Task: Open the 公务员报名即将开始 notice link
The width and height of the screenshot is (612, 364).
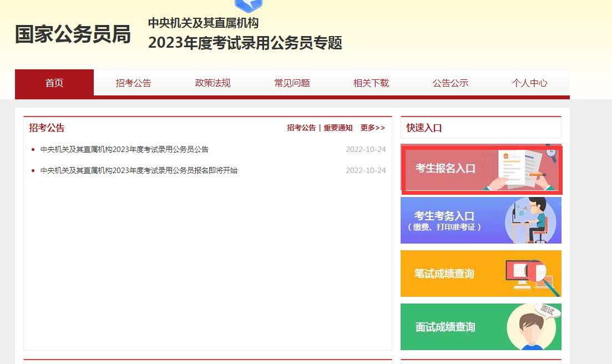Action: point(139,170)
